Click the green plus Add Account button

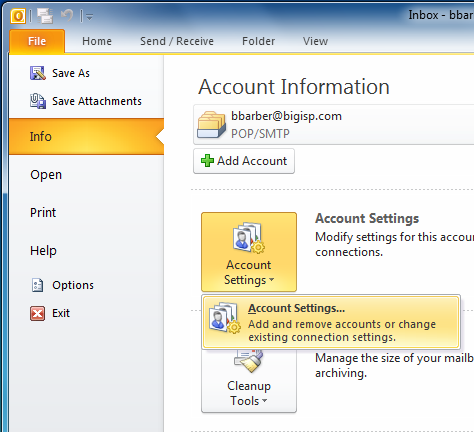coord(244,161)
